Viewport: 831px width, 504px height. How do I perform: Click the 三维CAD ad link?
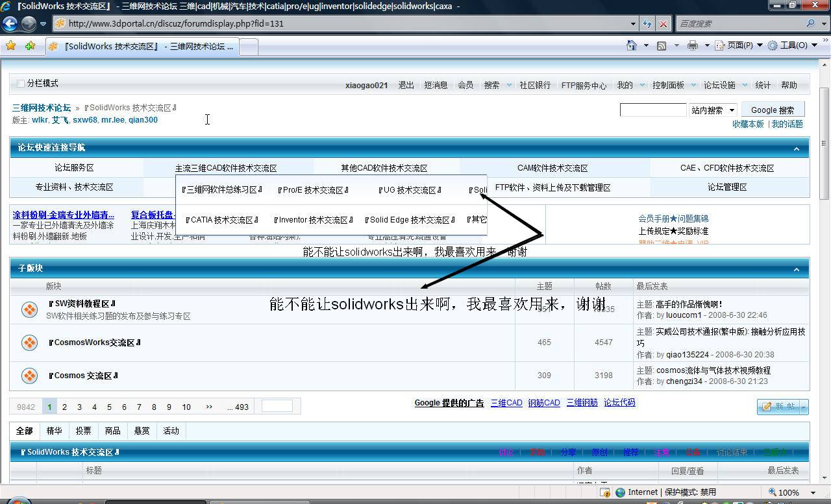(x=506, y=403)
